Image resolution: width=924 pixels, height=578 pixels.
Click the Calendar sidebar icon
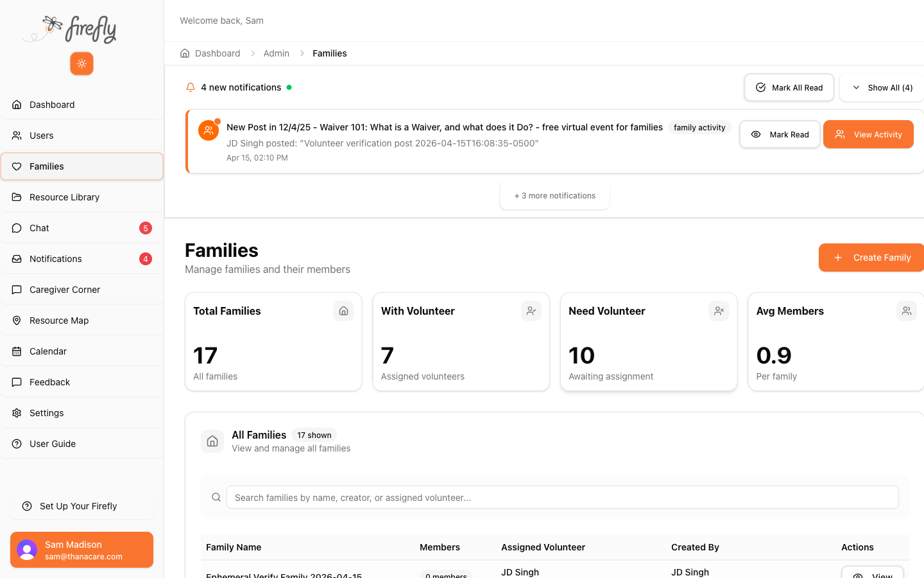17,351
